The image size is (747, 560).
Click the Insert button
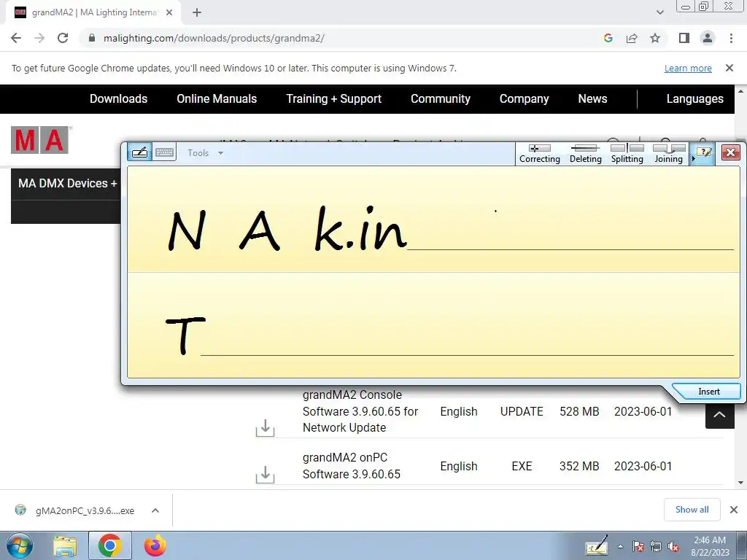[x=708, y=392]
